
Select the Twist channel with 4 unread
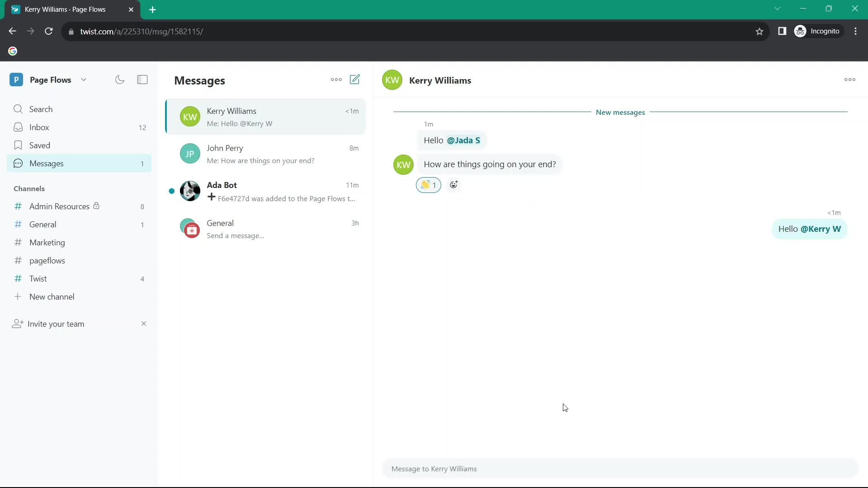(38, 278)
